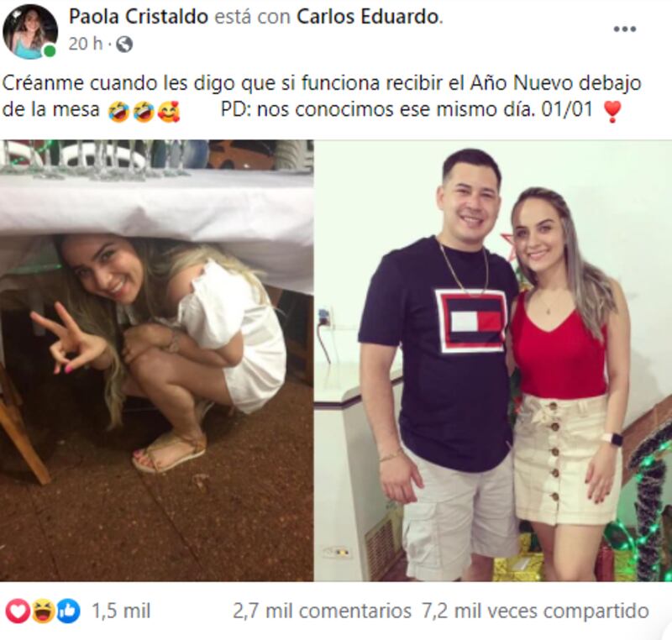Viewport: 672px width, 640px height.
Task: View the 7,2 mil veces compartido list
Action: 535,611
